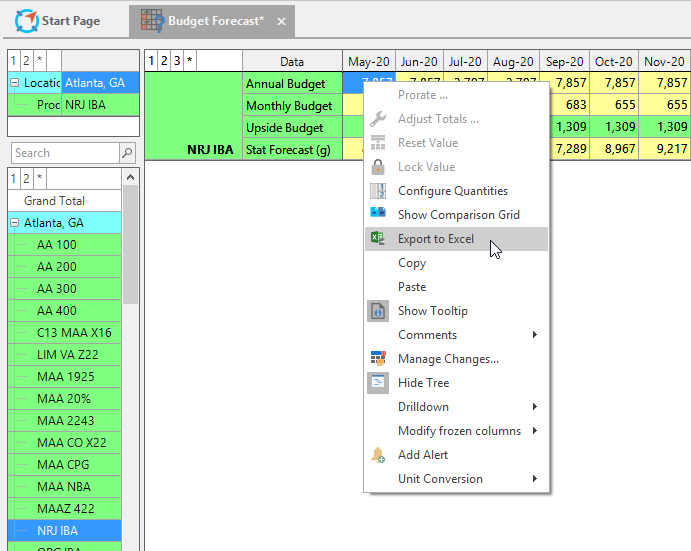Viewport: 691px width, 551px height.
Task: Select AA 400 in the tree
Action: [64, 311]
